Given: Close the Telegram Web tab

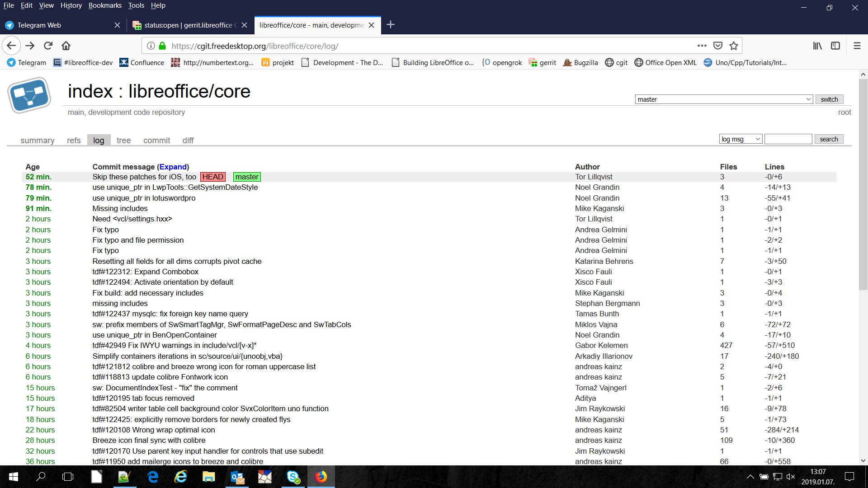Looking at the screenshot, I should (117, 25).
